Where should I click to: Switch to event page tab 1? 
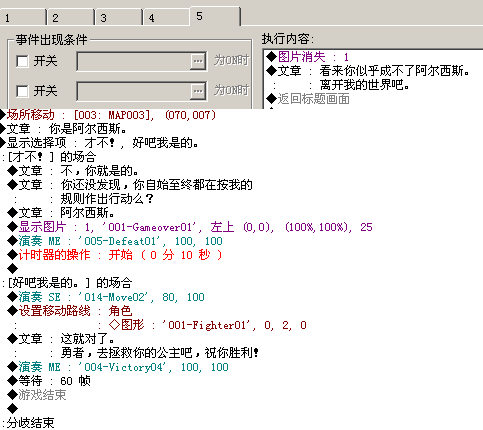(x=23, y=17)
